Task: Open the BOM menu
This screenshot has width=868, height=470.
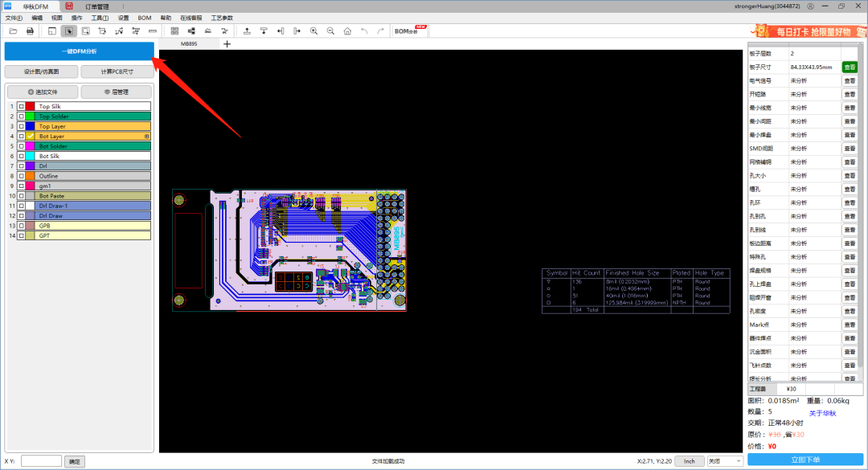Action: point(145,18)
